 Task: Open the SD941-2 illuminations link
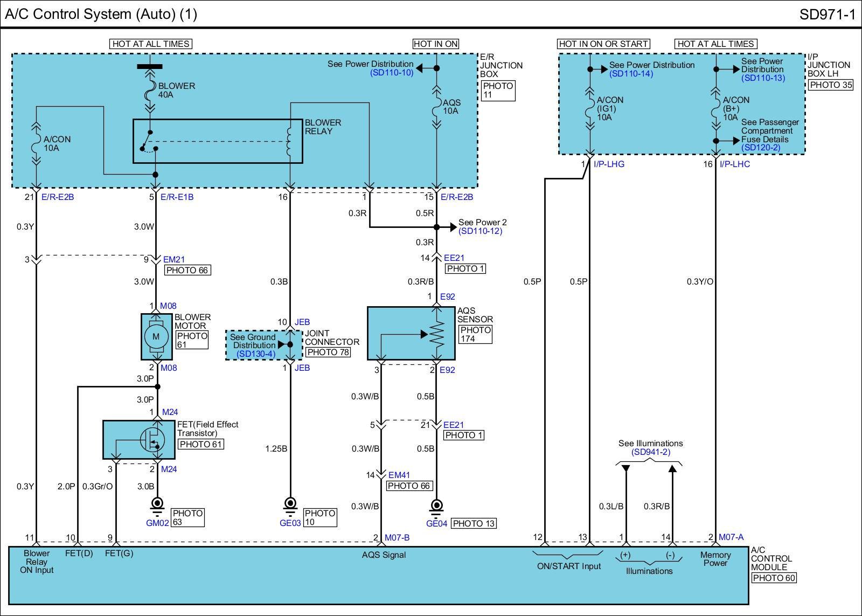651,452
